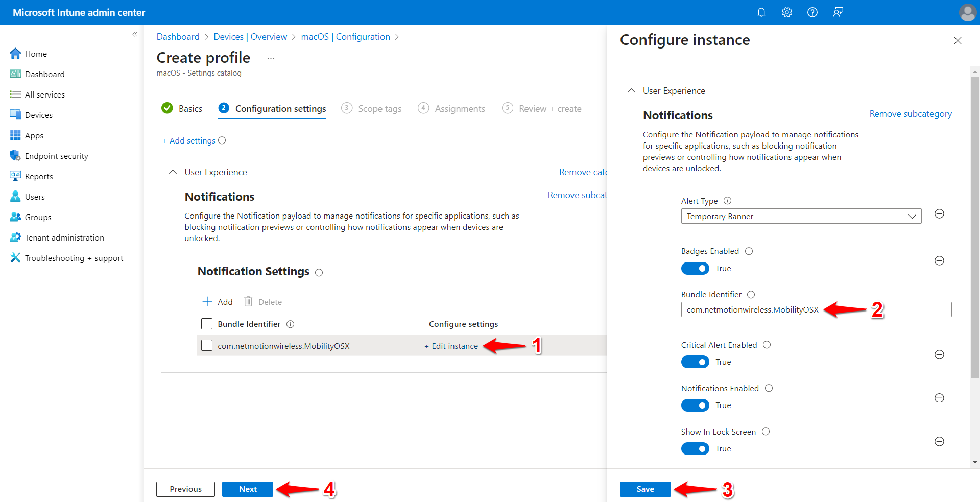Click the Next button
This screenshot has height=502, width=980.
pos(248,489)
